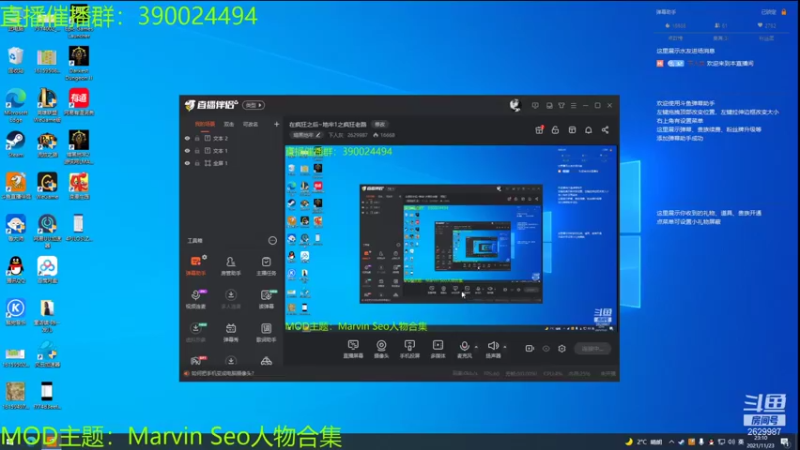The image size is (800, 450).
Task: Open the 主播任务 tool
Action: (x=266, y=266)
